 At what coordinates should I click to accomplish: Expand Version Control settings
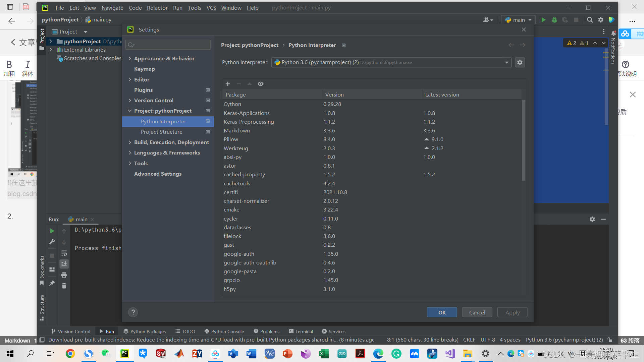tap(130, 101)
